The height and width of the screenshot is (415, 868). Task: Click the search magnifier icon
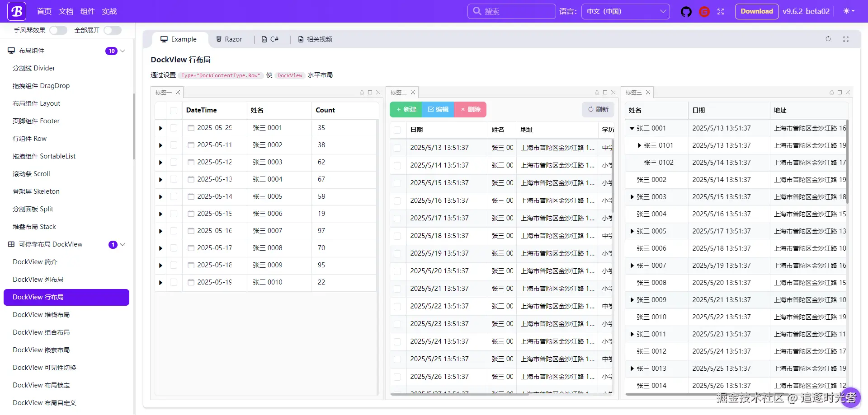(x=477, y=11)
